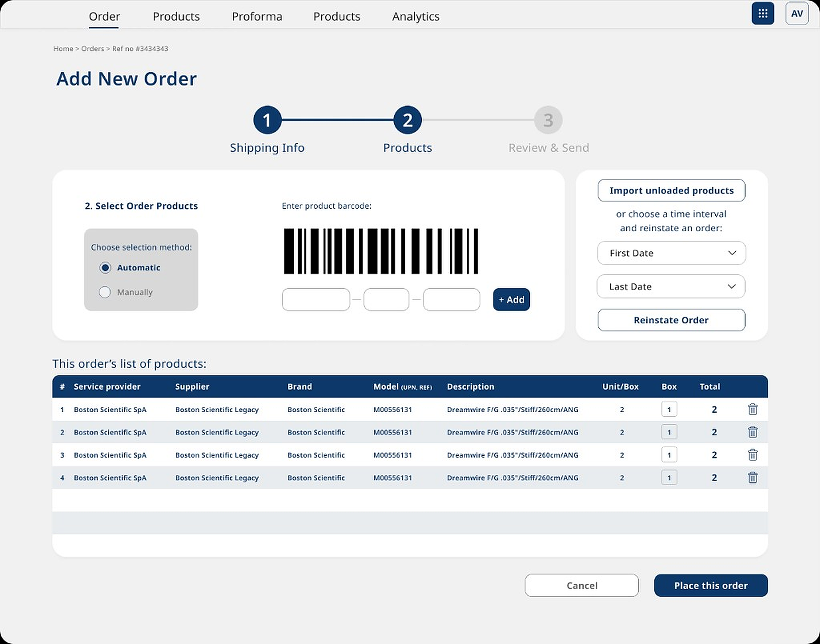This screenshot has height=644, width=820.
Task: Edit the Box quantity in row 4
Action: pos(669,478)
